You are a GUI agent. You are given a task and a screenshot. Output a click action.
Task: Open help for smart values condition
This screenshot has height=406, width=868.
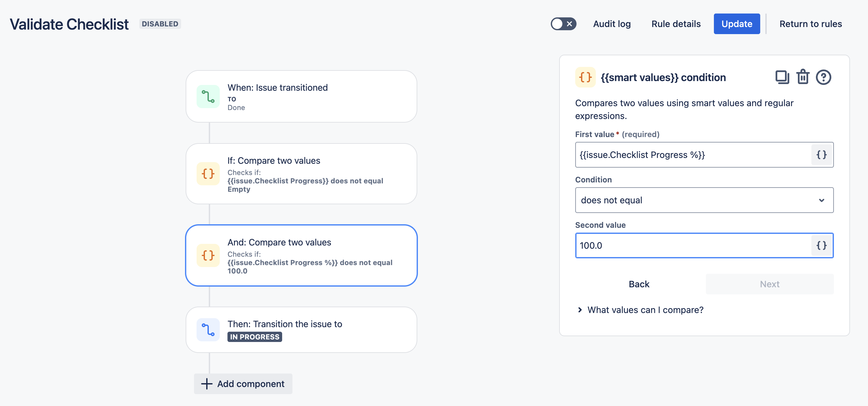point(823,77)
